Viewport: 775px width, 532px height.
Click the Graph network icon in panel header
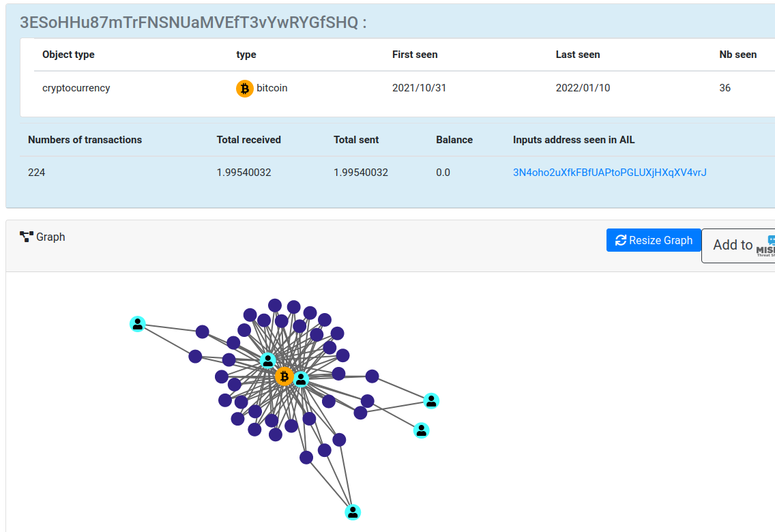pos(26,237)
